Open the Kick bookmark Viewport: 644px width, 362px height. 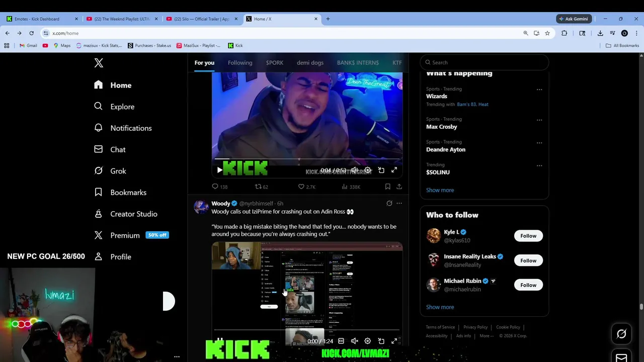click(x=235, y=45)
